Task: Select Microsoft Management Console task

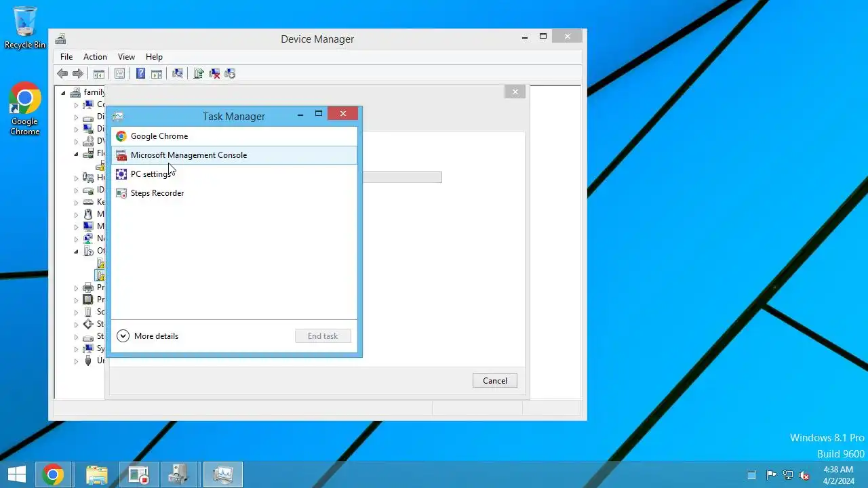Action: click(234, 155)
